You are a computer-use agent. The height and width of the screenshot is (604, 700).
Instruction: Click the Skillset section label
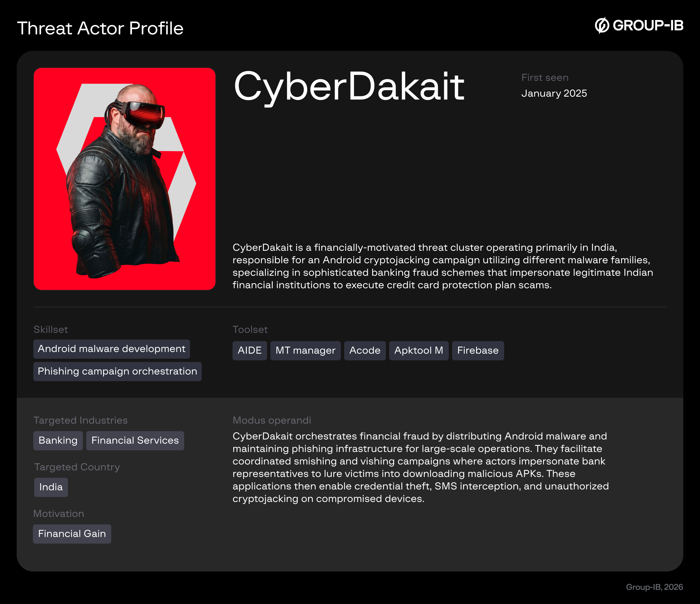[x=51, y=329]
